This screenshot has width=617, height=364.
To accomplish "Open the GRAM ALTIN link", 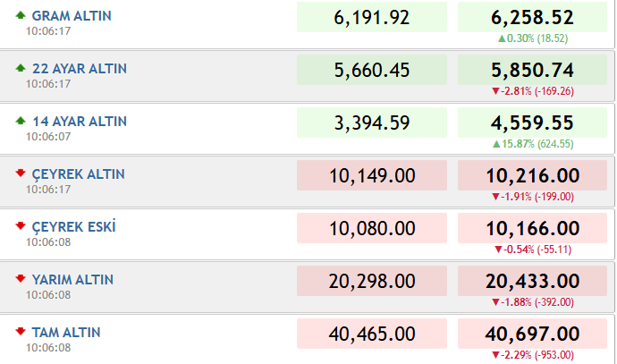I will coord(72,16).
